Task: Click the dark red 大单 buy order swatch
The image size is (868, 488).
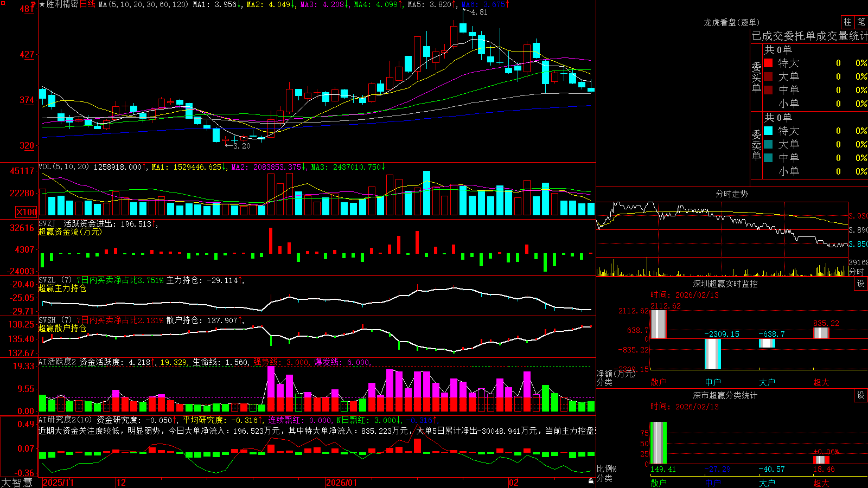Action: [x=768, y=76]
